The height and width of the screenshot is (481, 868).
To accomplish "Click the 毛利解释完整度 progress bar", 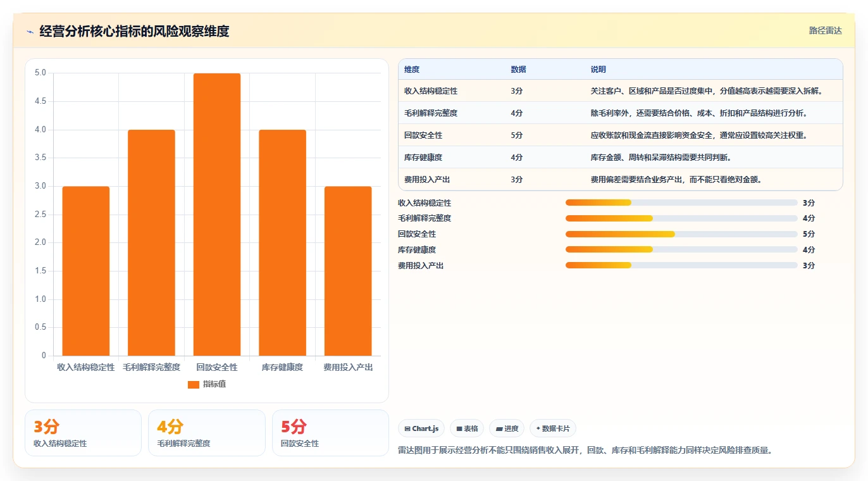I will pos(681,218).
